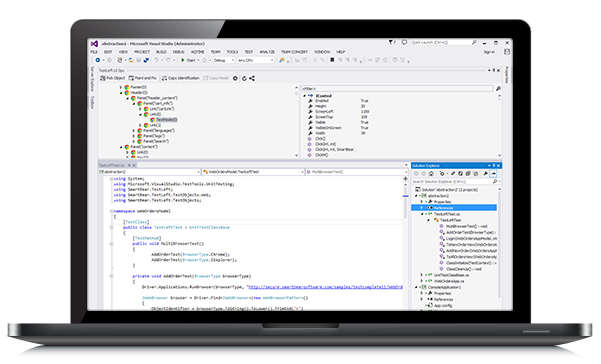Expand the Footer(0) tree node
Image resolution: width=601 pixels, height=364 pixels.
coord(121,87)
